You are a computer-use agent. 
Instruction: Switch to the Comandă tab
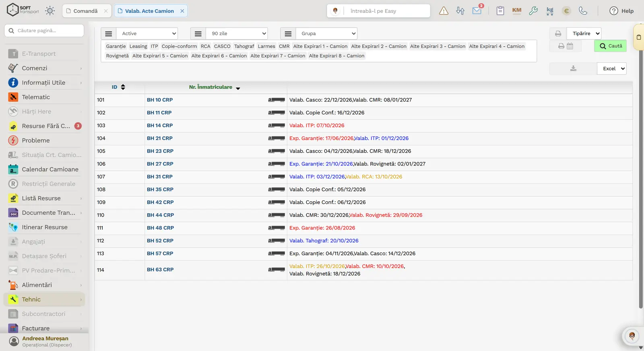[x=86, y=11]
